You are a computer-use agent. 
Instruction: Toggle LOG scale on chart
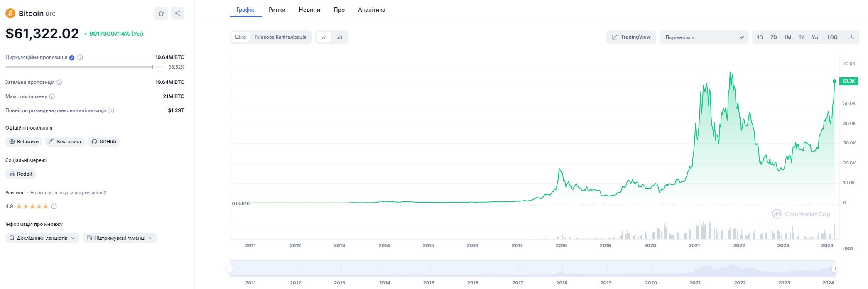832,37
